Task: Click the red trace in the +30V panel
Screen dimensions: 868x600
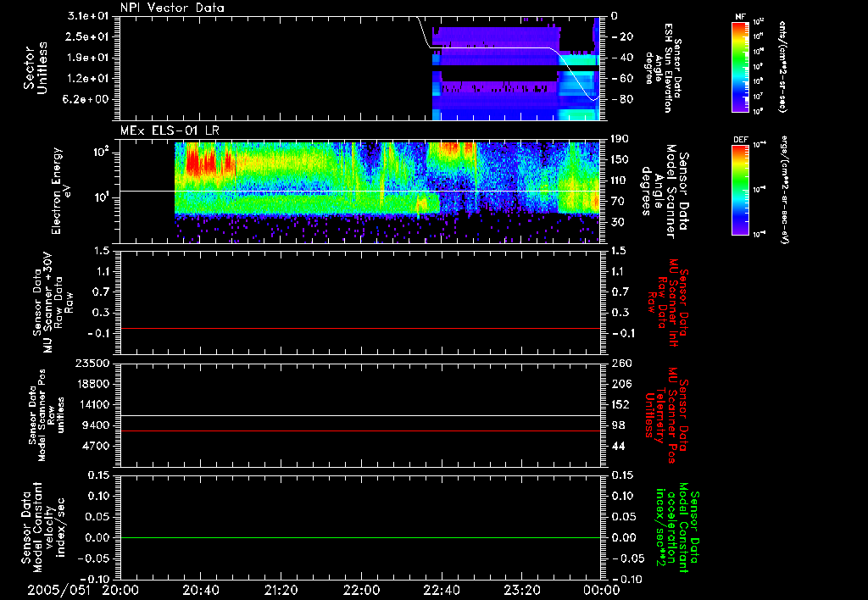Action: click(360, 328)
